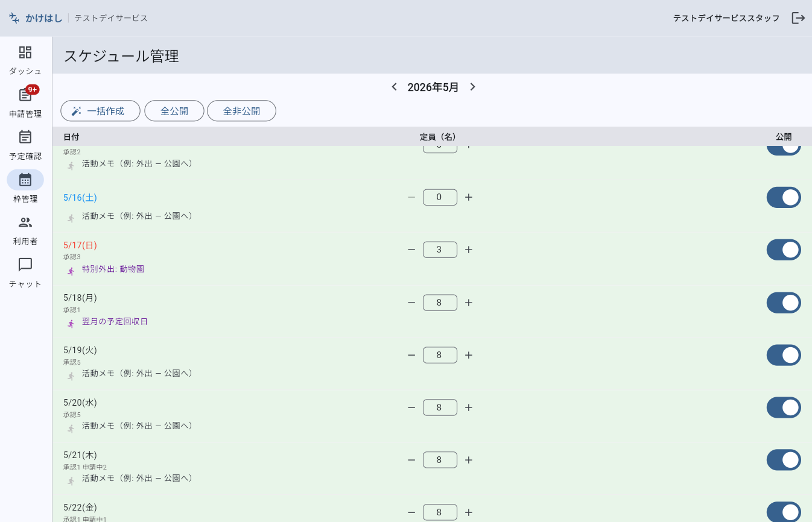Go to previous month with left chevron

click(x=395, y=87)
